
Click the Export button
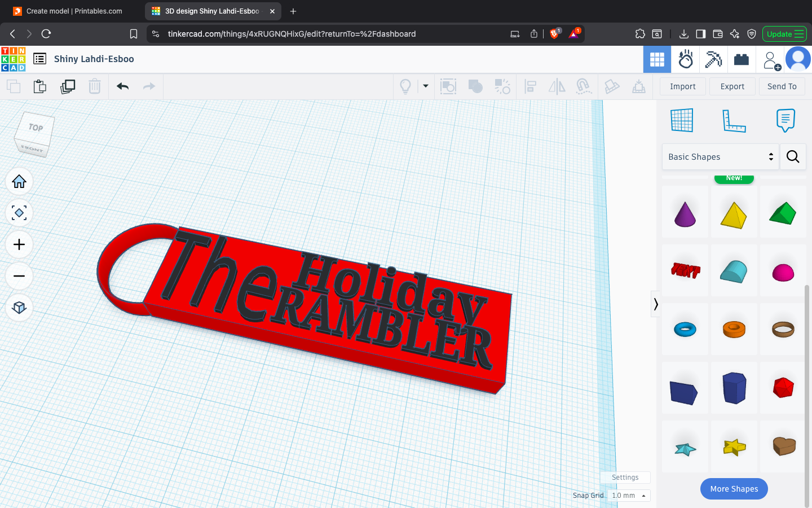coord(732,86)
